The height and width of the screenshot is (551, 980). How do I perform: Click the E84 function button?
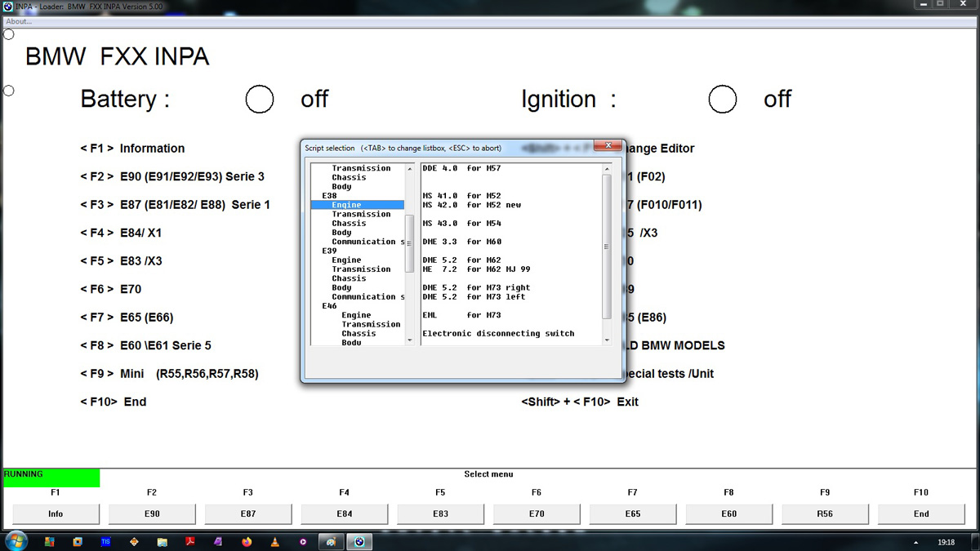345,513
